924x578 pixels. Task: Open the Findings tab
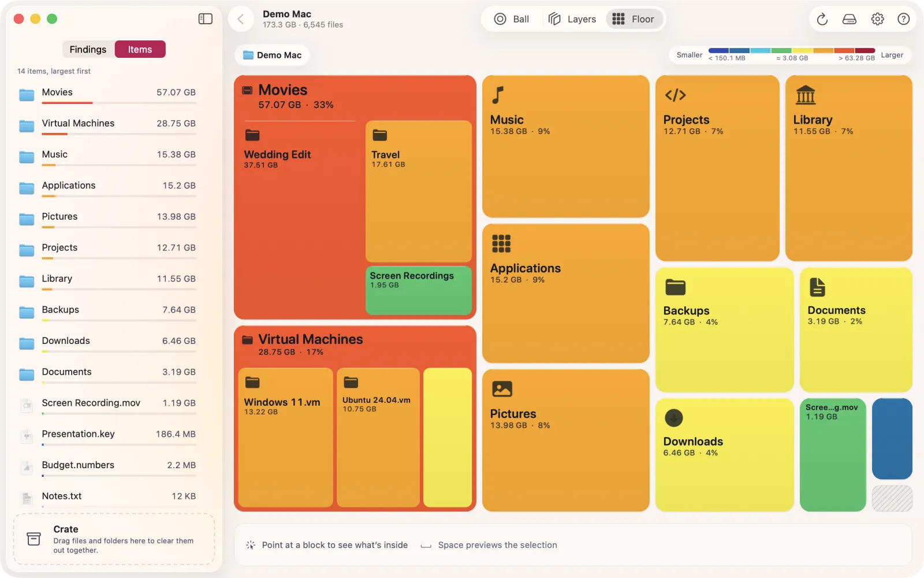pyautogui.click(x=88, y=49)
